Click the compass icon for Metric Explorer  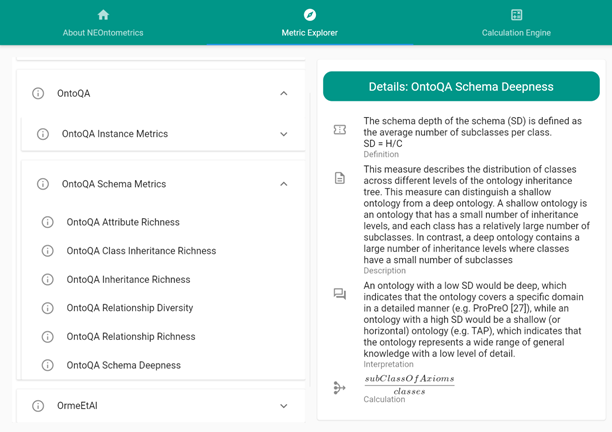tap(309, 15)
